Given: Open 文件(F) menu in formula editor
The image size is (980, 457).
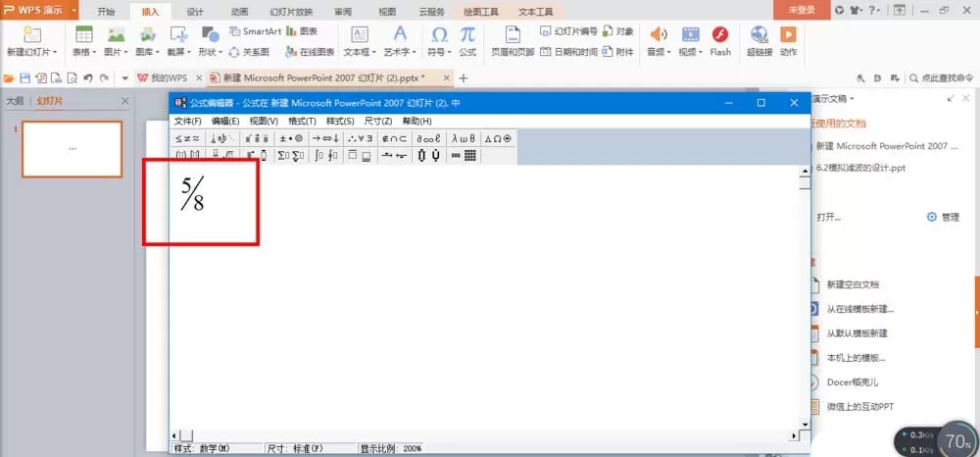Looking at the screenshot, I should 187,121.
